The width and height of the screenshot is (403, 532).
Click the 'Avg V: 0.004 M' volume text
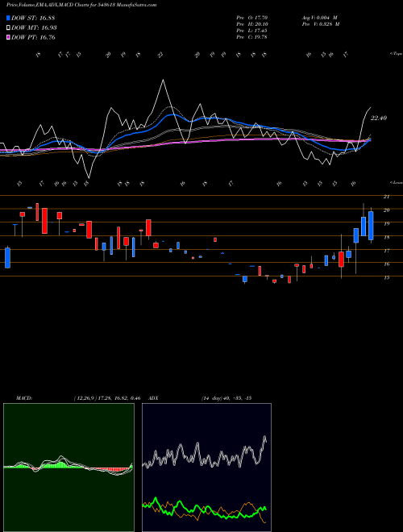point(319,18)
